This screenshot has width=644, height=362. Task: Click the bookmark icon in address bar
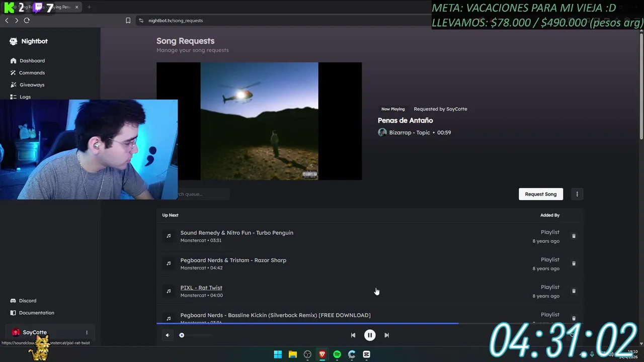coord(128,21)
